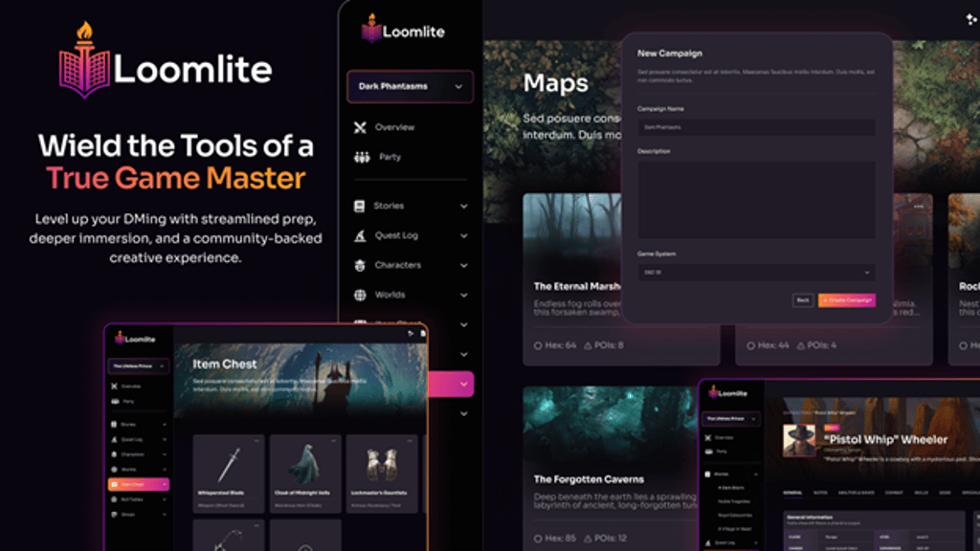This screenshot has height=551, width=980.
Task: Select the Overview crossed-swords icon
Action: click(x=361, y=126)
